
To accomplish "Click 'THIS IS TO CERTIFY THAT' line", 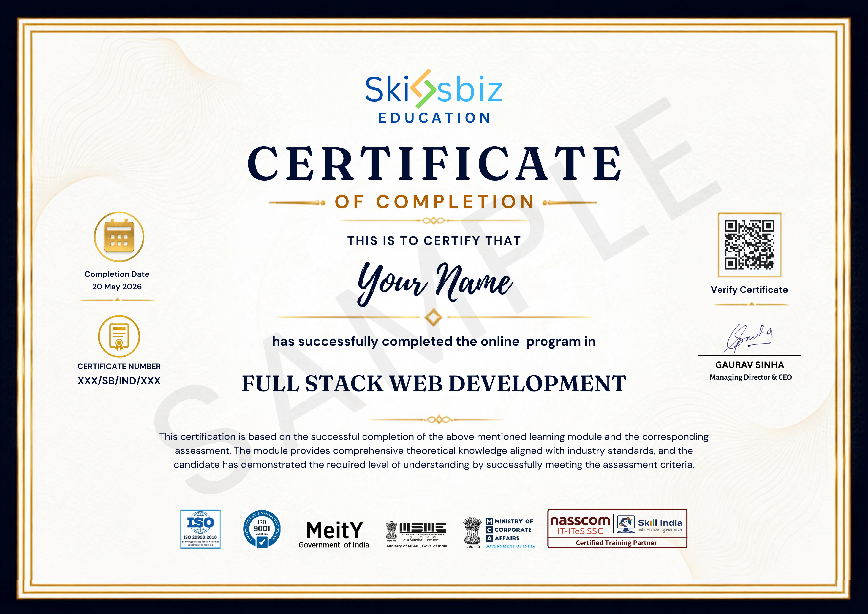I will point(434,240).
